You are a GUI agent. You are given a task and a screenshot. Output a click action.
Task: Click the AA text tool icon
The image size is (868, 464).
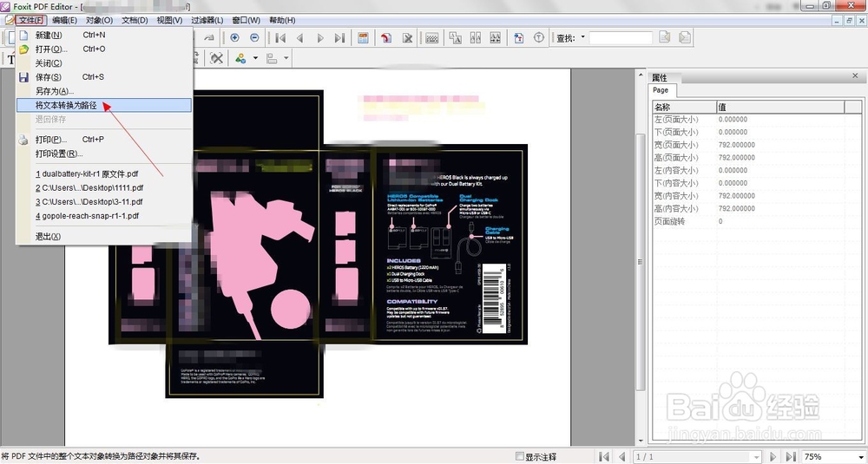[455, 37]
